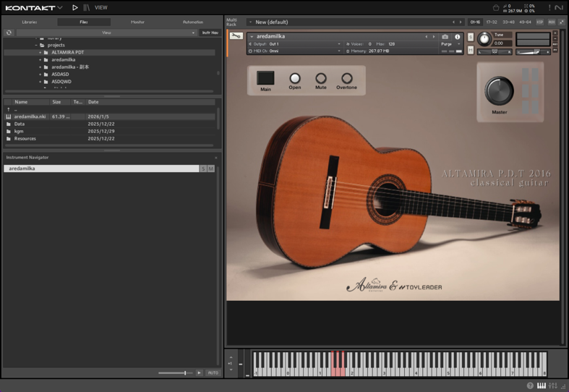Open the New (default) multi dropdown
The height and width of the screenshot is (392, 569).
(x=348, y=22)
